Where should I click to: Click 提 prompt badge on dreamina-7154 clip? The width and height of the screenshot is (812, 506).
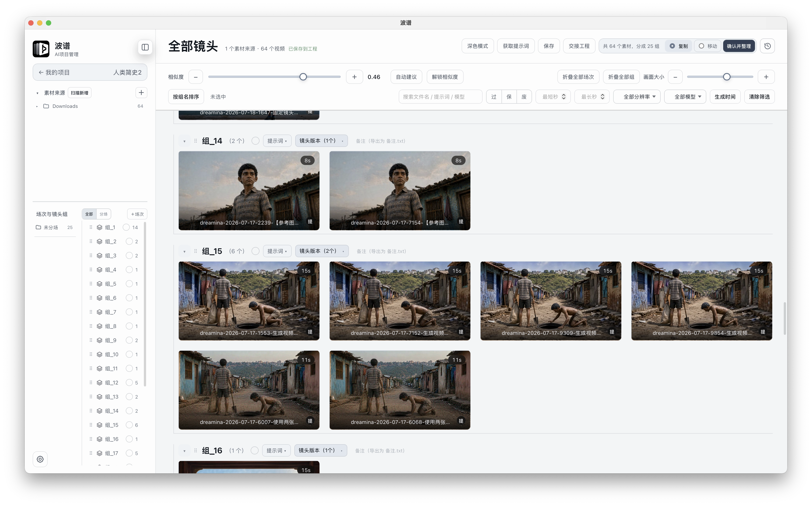click(x=461, y=222)
